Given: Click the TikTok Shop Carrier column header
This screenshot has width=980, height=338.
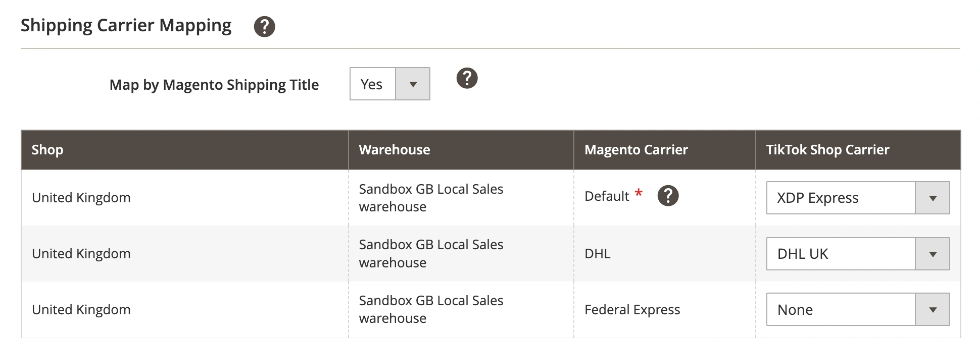Looking at the screenshot, I should [x=827, y=150].
